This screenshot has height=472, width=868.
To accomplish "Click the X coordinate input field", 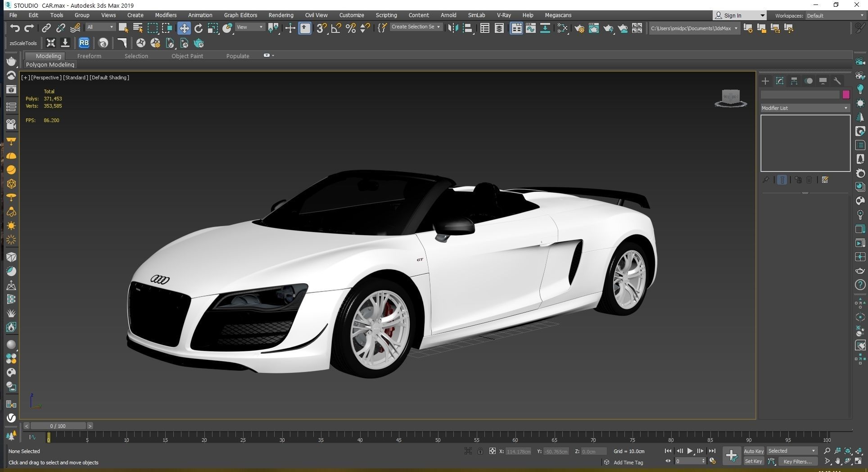I will tap(519, 451).
